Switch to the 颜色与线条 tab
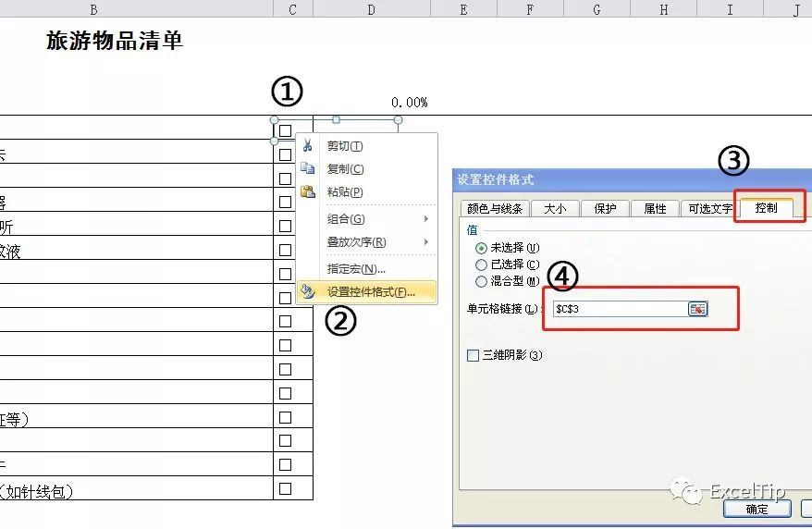812x529 pixels. point(495,209)
